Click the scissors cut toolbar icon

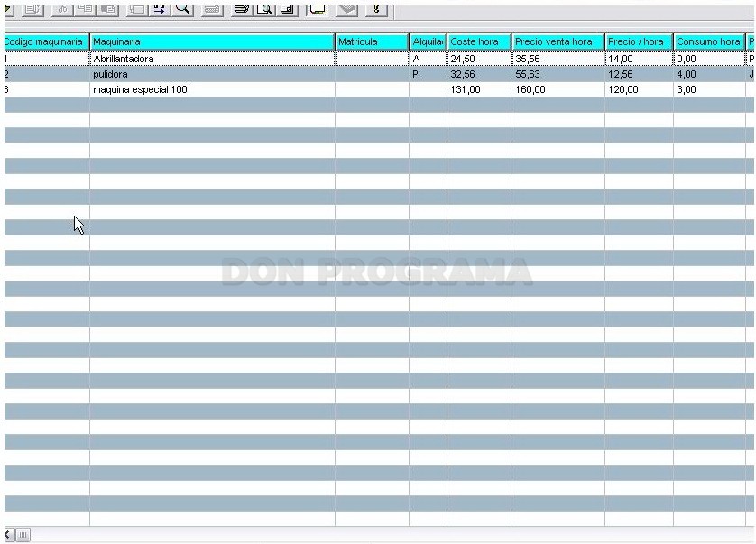61,9
